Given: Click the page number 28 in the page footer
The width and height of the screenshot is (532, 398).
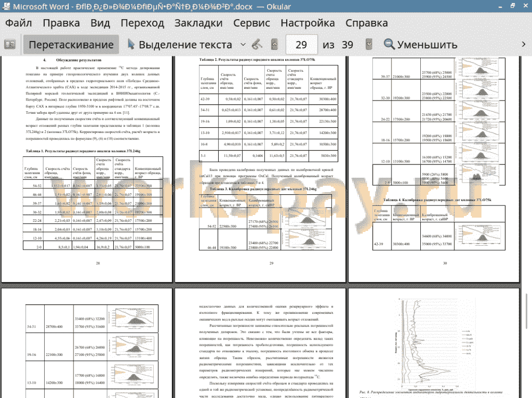Looking at the screenshot, I should [98, 263].
